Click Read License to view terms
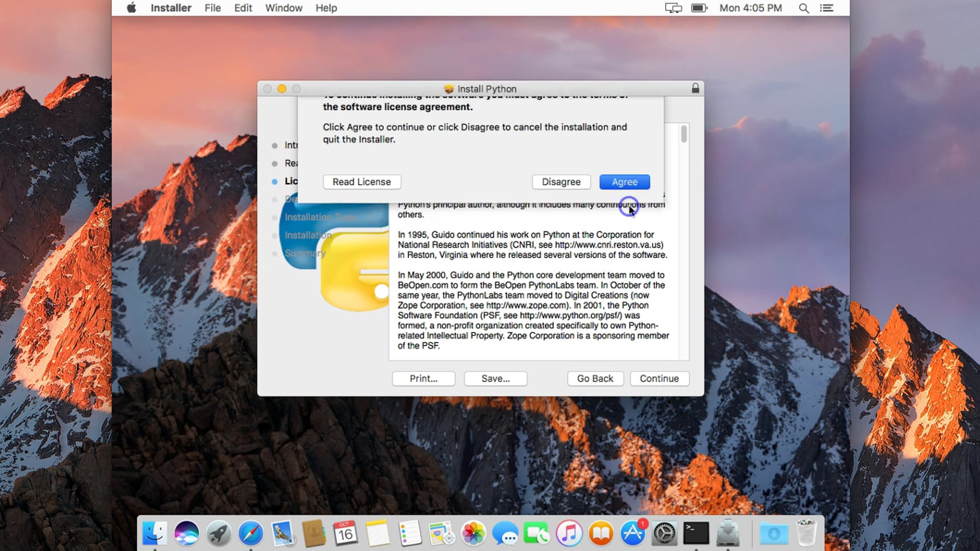 (x=362, y=182)
